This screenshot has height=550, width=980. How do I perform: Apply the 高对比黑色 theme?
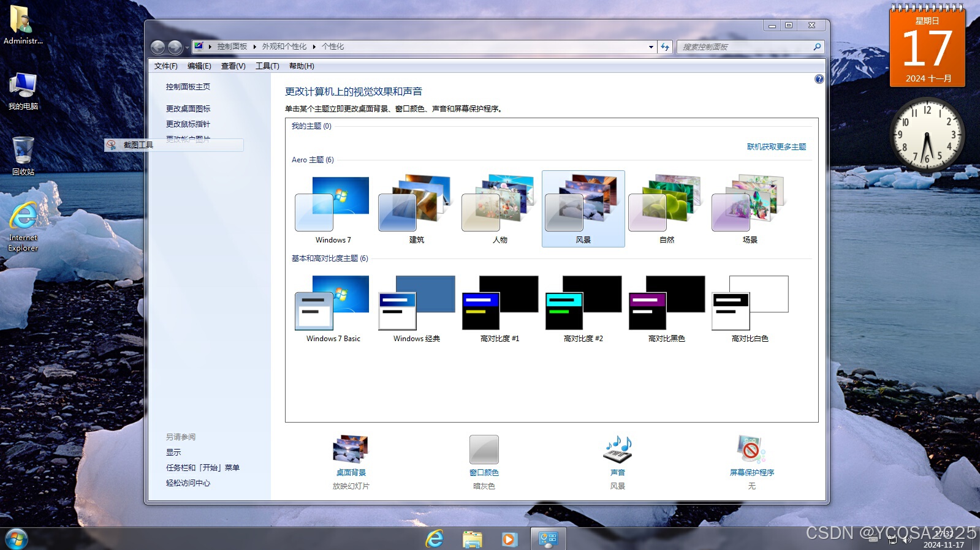[666, 308]
